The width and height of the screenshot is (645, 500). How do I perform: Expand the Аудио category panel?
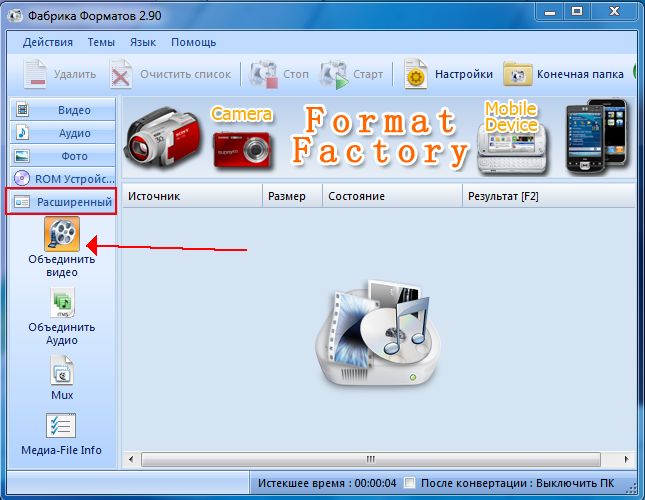click(x=63, y=133)
